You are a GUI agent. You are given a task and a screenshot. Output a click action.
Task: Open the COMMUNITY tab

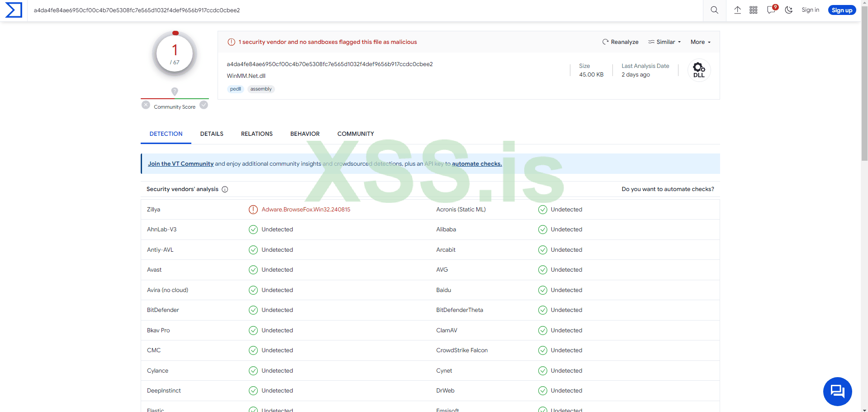(x=356, y=134)
